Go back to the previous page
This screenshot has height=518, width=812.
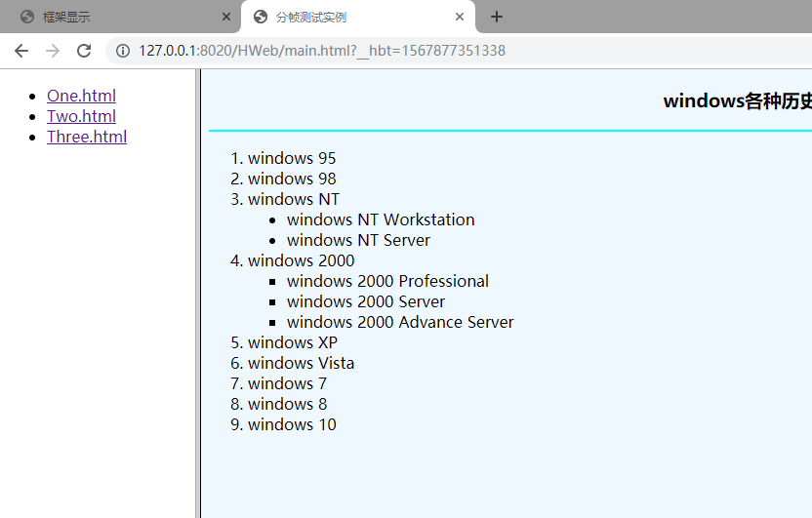(21, 51)
